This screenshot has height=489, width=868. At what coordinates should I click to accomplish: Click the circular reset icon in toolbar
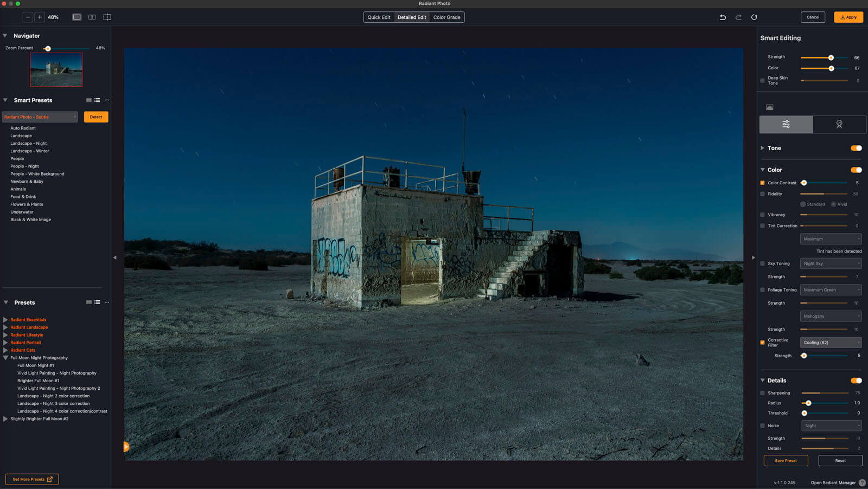coord(754,17)
